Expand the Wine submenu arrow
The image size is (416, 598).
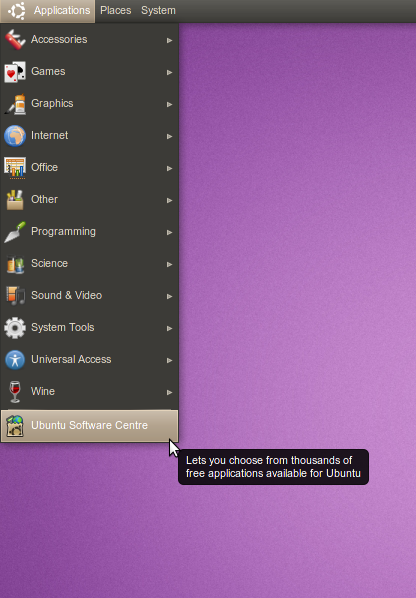pos(170,392)
